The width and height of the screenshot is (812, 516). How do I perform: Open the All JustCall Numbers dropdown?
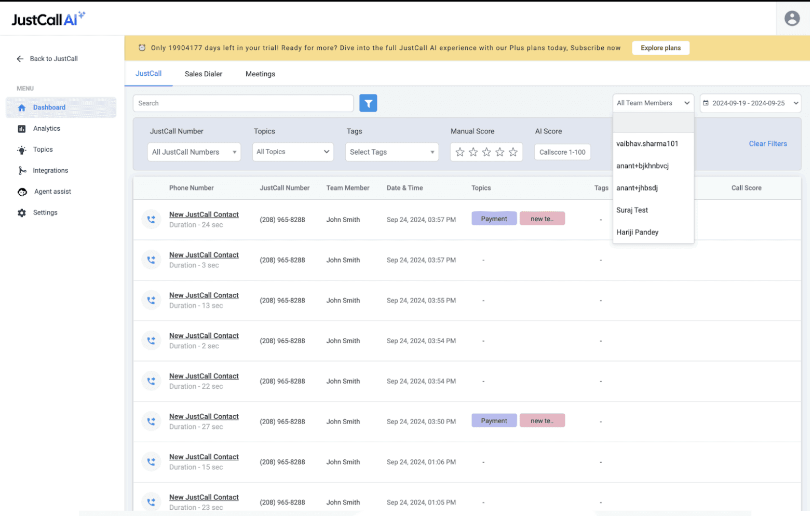194,152
